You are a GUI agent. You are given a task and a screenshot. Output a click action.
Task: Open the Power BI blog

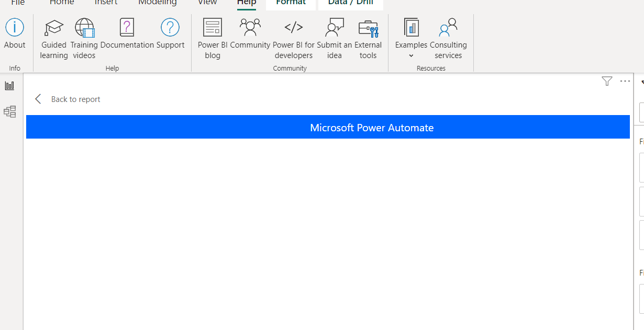[x=213, y=39]
